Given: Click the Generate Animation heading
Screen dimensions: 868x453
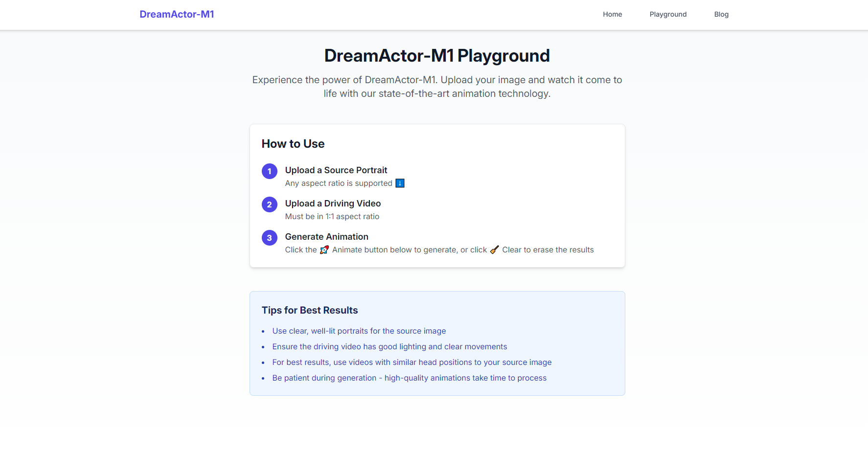Looking at the screenshot, I should point(327,236).
